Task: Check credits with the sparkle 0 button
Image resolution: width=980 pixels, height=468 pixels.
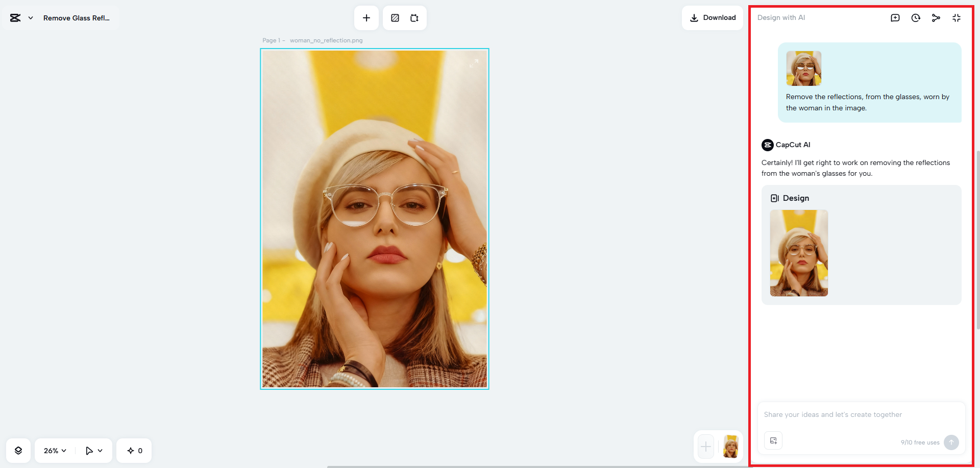Action: coord(134,450)
